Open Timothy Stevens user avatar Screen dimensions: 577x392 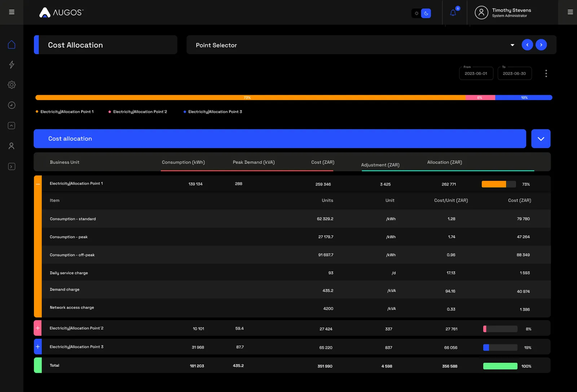(x=481, y=13)
